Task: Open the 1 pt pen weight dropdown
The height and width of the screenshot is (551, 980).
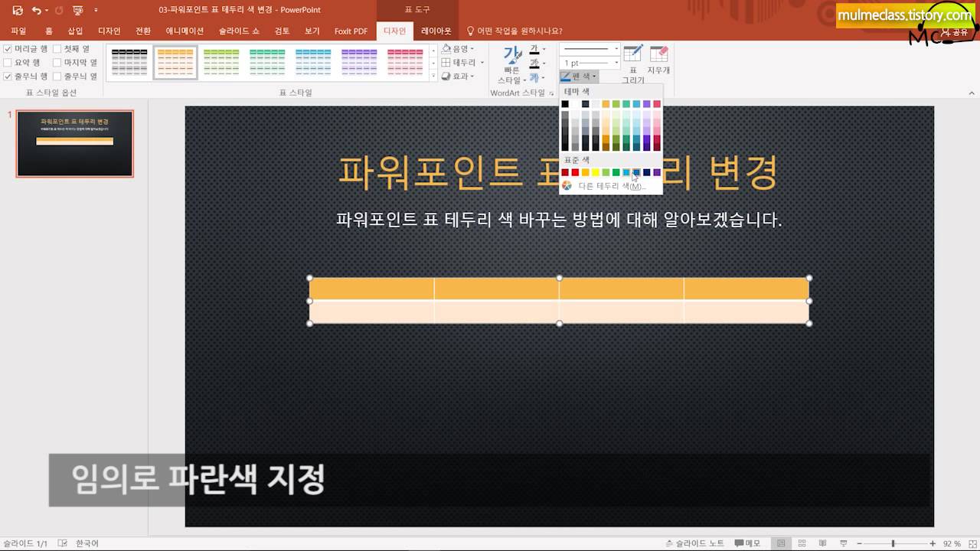Action: coord(590,63)
